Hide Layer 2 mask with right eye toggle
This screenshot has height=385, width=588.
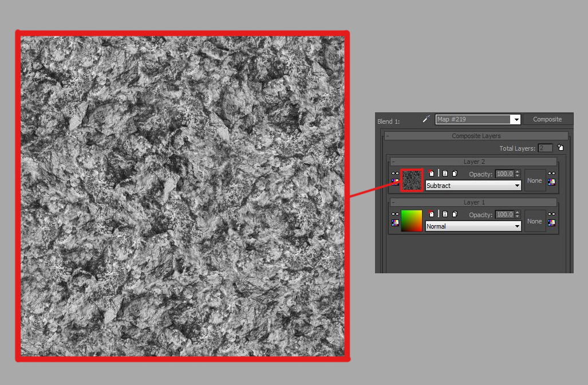point(551,174)
